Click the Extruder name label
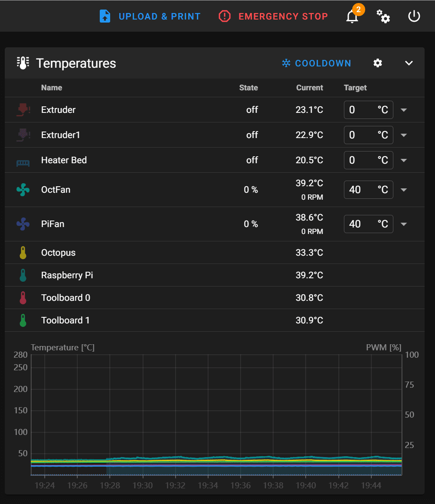Image resolution: width=435 pixels, height=504 pixels. 59,110
